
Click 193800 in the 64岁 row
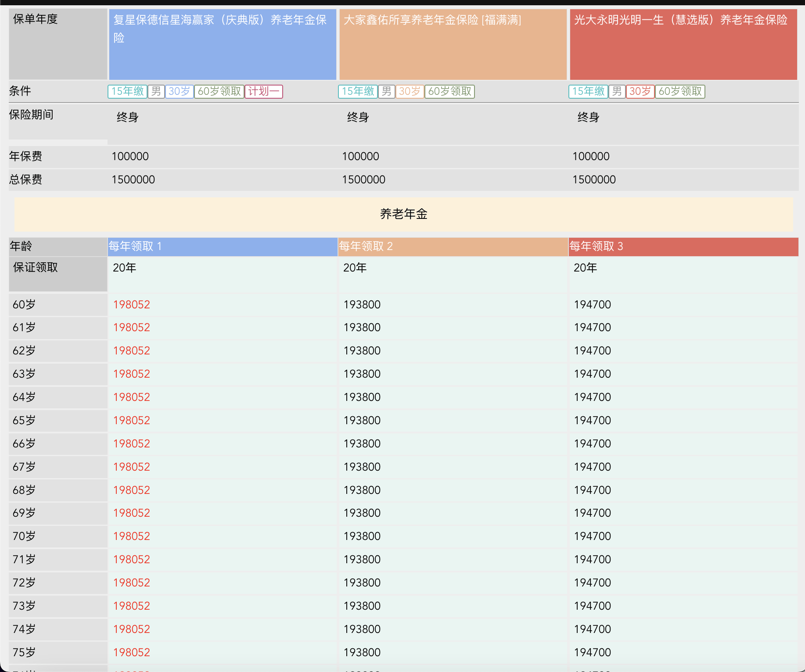click(x=362, y=397)
